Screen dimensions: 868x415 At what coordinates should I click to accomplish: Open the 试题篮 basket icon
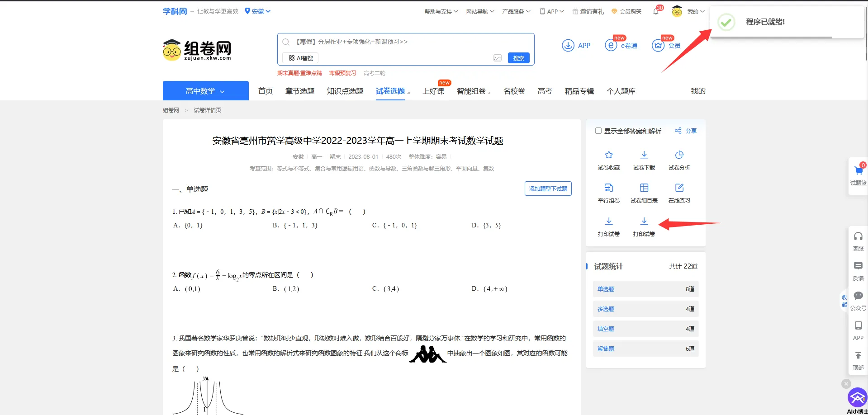pyautogui.click(x=858, y=170)
